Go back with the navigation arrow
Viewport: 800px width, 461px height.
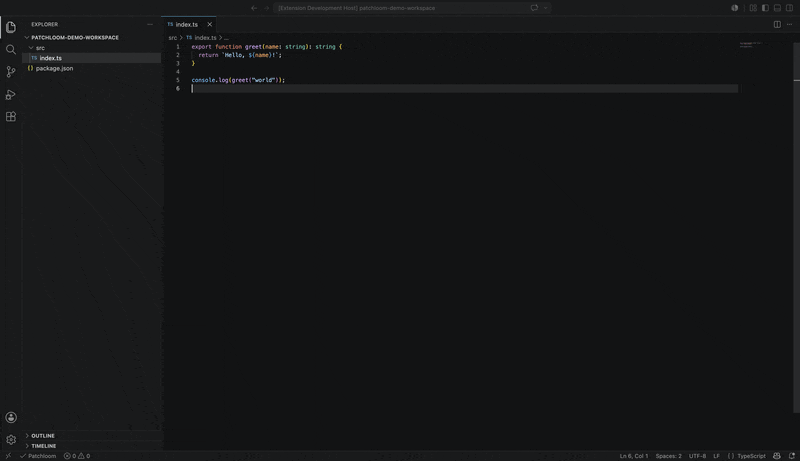coord(254,8)
